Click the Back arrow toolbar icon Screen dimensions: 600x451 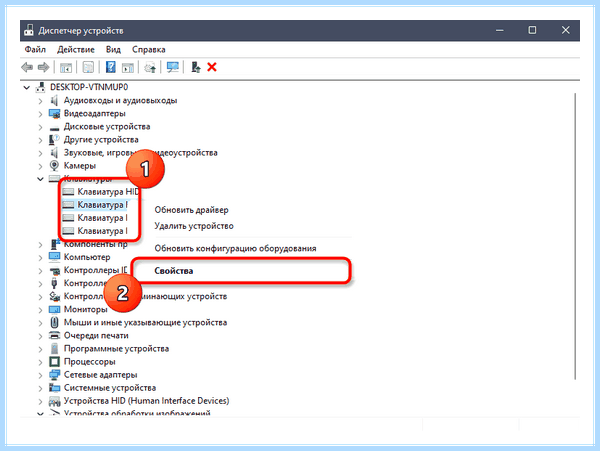click(27, 67)
